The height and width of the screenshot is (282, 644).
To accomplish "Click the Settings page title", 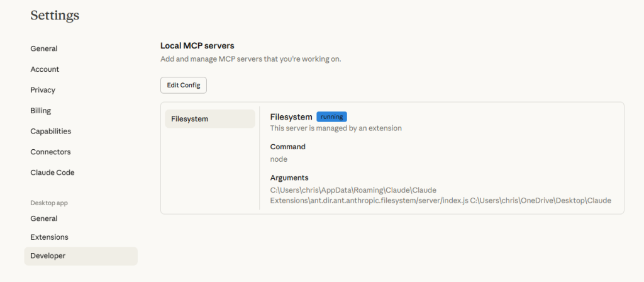I will click(x=55, y=15).
